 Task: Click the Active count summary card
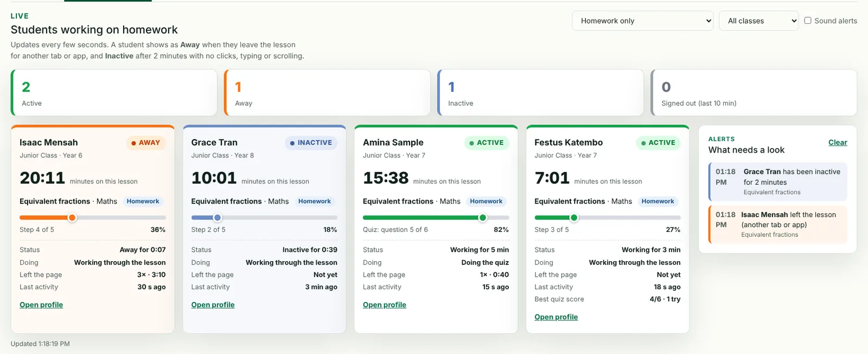tap(114, 92)
